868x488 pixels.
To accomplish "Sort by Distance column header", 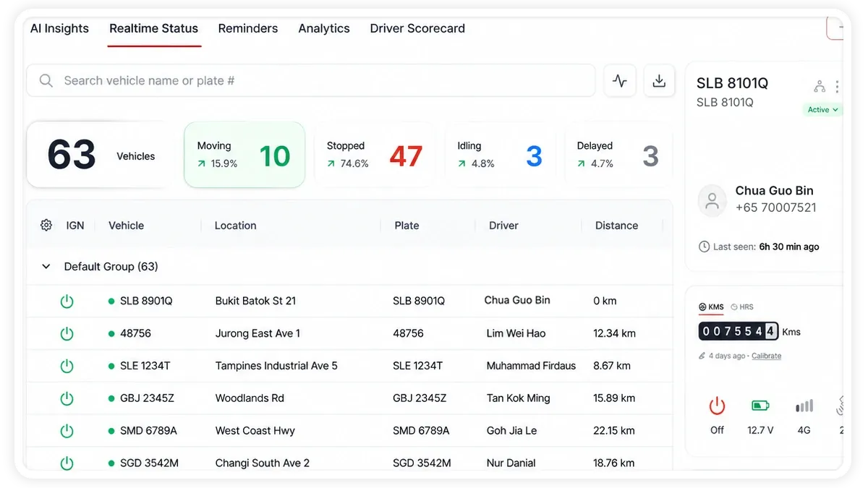I will coord(616,226).
